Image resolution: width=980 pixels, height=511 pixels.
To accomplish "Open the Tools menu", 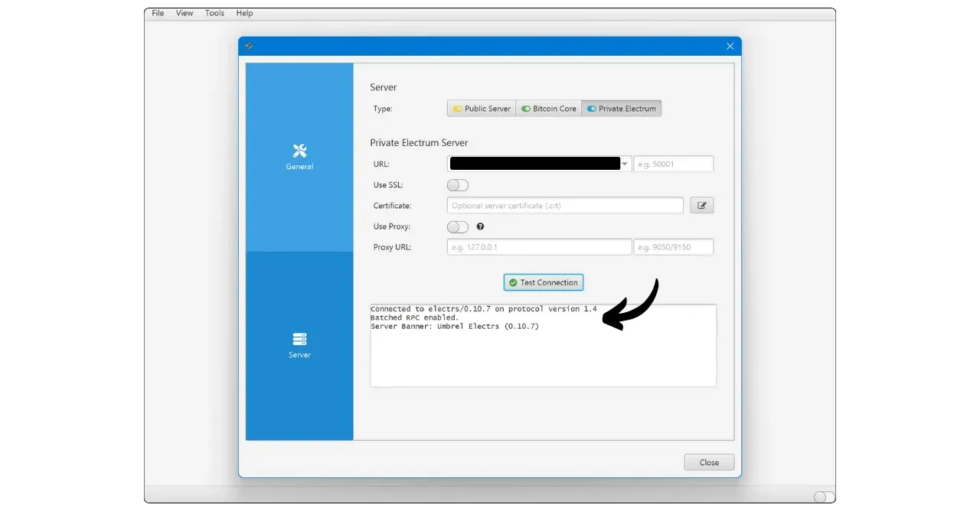I will (x=214, y=13).
